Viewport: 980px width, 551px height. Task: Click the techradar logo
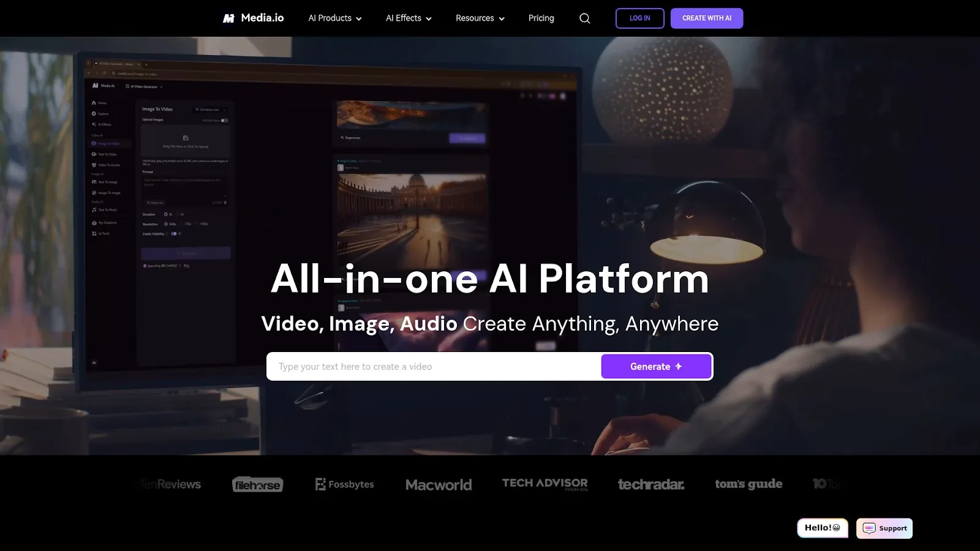coord(651,484)
